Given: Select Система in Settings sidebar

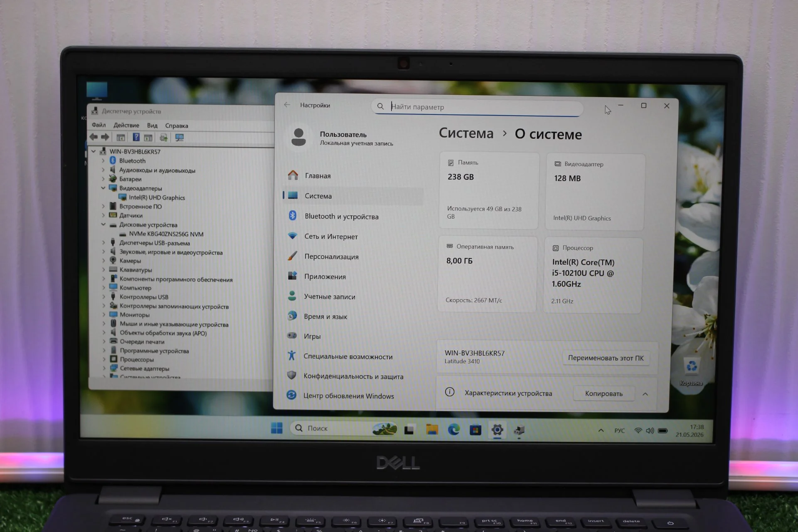Looking at the screenshot, I should 352,196.
